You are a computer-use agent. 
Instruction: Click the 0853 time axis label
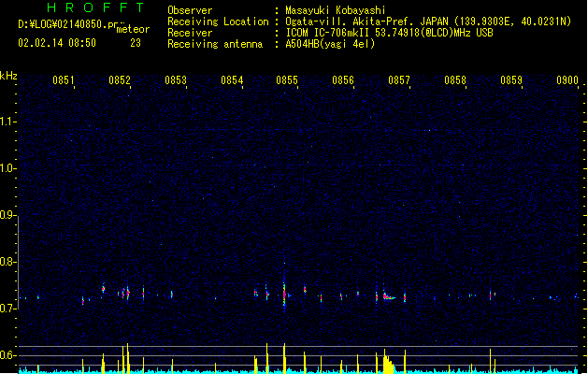[176, 80]
